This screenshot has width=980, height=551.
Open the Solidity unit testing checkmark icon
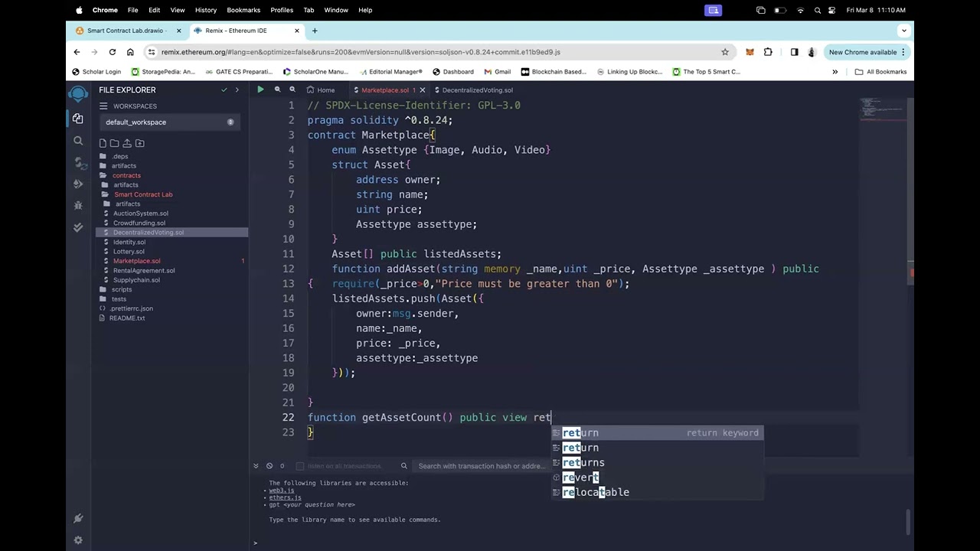[x=78, y=227]
